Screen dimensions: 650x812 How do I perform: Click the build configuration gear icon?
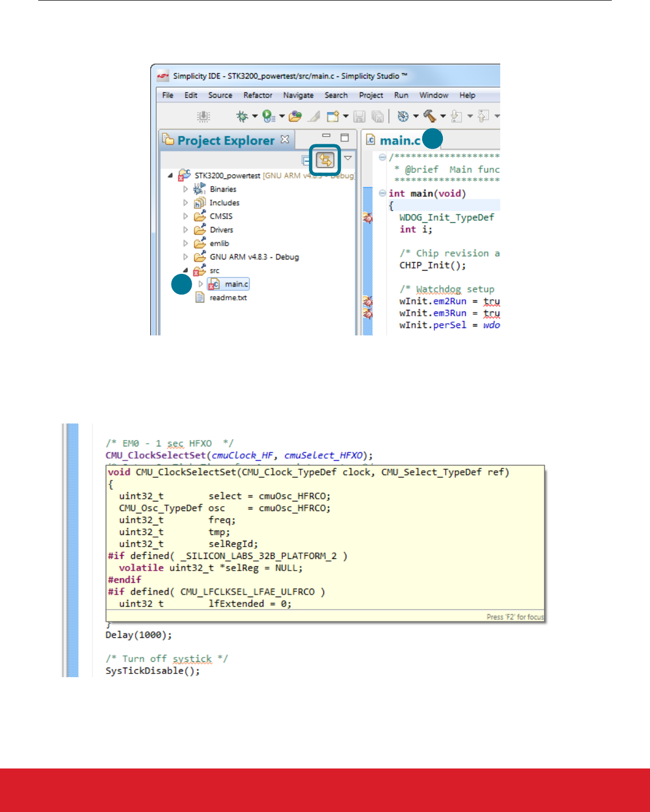click(403, 116)
